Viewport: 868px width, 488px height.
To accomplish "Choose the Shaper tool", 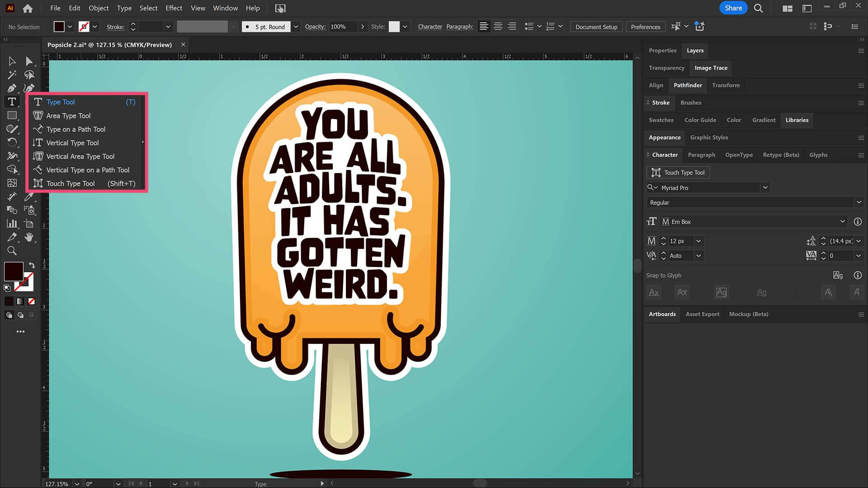I will [x=12, y=129].
